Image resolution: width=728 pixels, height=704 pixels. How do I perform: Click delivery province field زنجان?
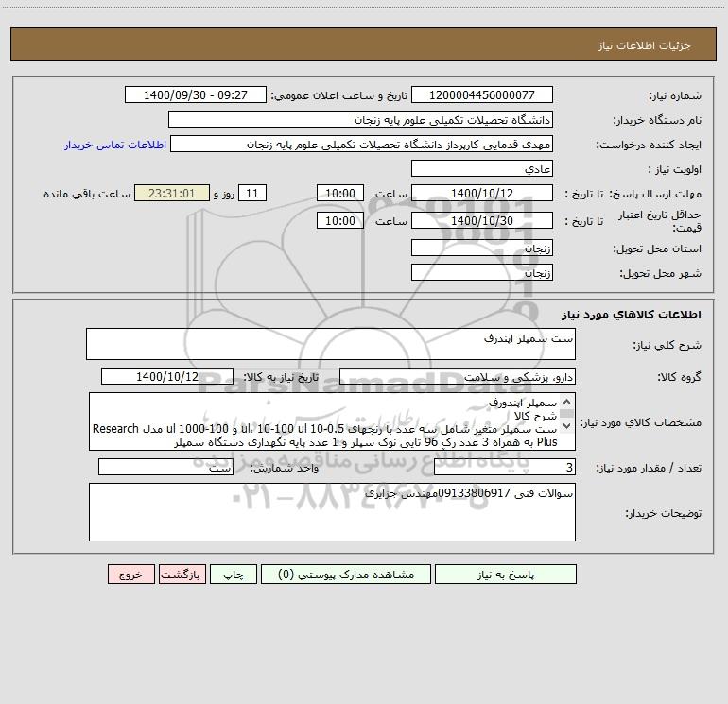pos(482,248)
